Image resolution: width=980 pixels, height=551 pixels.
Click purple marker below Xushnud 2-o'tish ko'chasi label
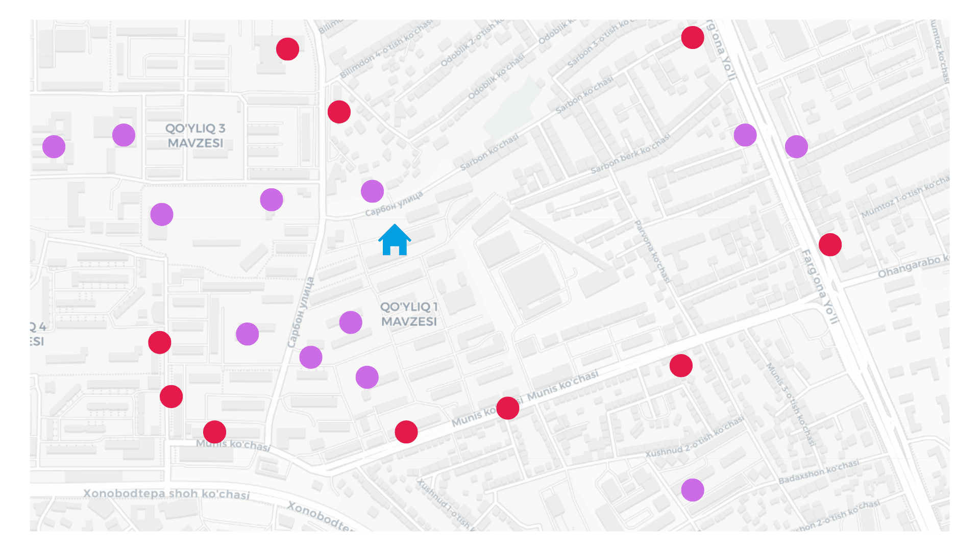tap(693, 490)
